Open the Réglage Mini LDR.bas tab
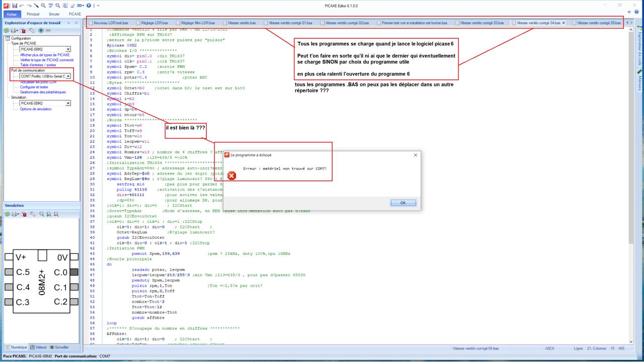This screenshot has width=644, height=362. tap(197, 23)
